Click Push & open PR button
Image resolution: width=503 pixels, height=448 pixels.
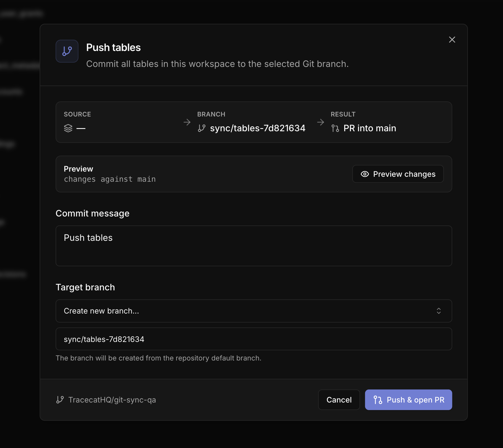click(409, 400)
